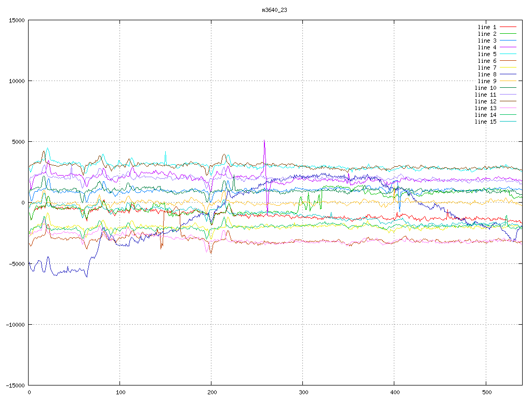Click the tall purple spike peak

[264, 140]
